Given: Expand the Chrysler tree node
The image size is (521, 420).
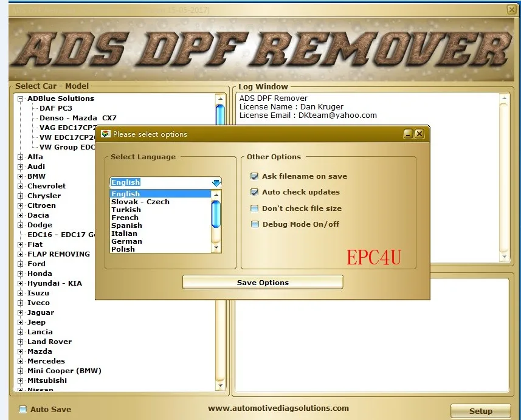Looking at the screenshot, I should (x=21, y=196).
